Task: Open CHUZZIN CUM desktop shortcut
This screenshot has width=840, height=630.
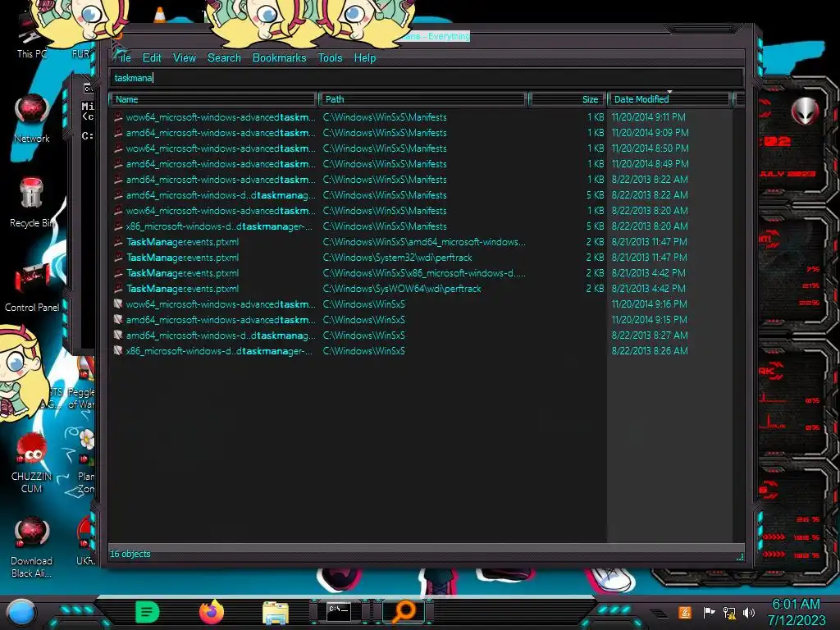Action: (32, 463)
